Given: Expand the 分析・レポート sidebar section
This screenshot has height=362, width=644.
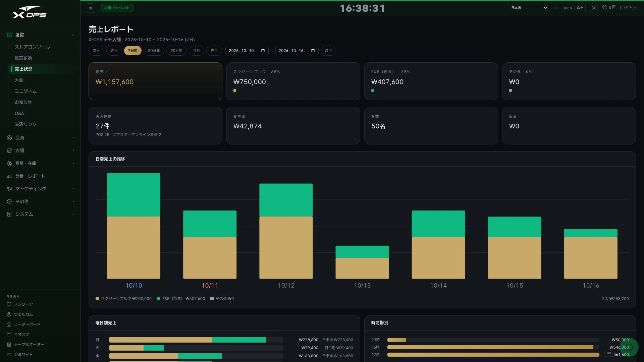Looking at the screenshot, I should (40, 176).
